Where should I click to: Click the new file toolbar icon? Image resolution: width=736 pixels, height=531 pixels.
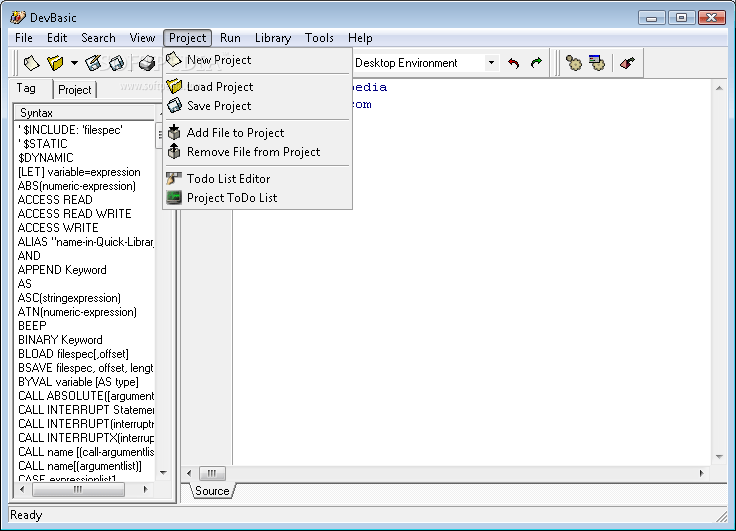[31, 63]
